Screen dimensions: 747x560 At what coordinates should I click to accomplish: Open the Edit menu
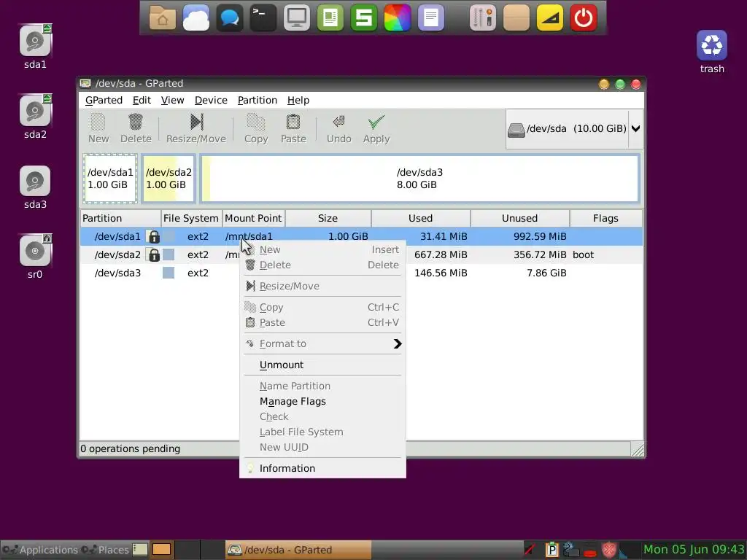coord(142,101)
